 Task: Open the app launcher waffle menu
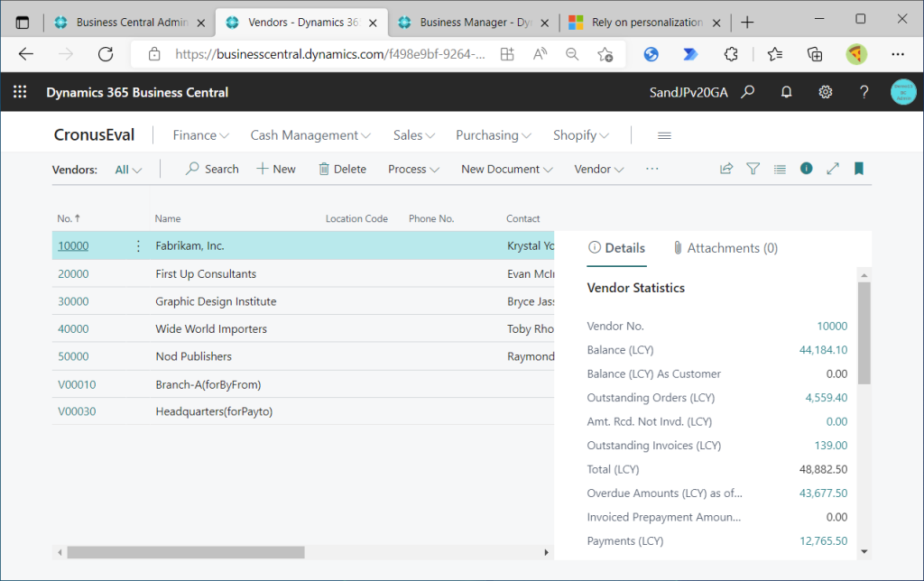[x=20, y=92]
